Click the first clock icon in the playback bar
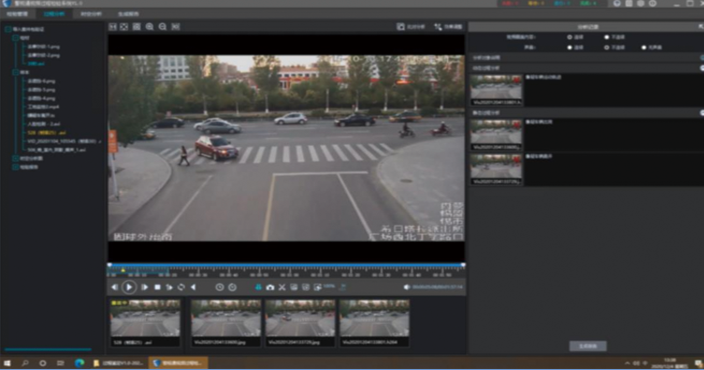Screen dimensions: 704x370 coord(220,287)
